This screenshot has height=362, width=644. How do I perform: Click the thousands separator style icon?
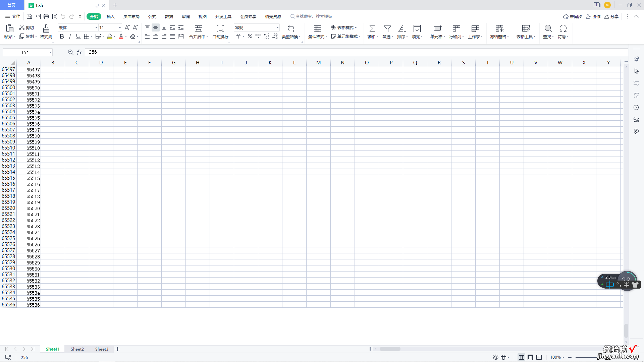(258, 36)
